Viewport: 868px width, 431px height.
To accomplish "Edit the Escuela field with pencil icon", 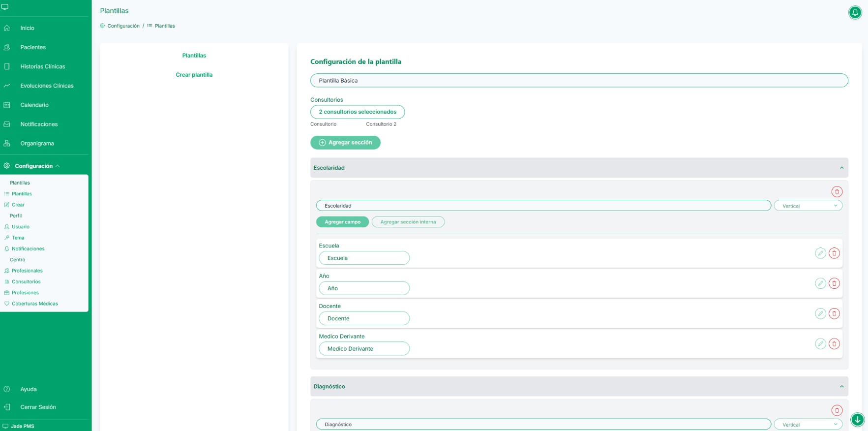I will pyautogui.click(x=820, y=253).
